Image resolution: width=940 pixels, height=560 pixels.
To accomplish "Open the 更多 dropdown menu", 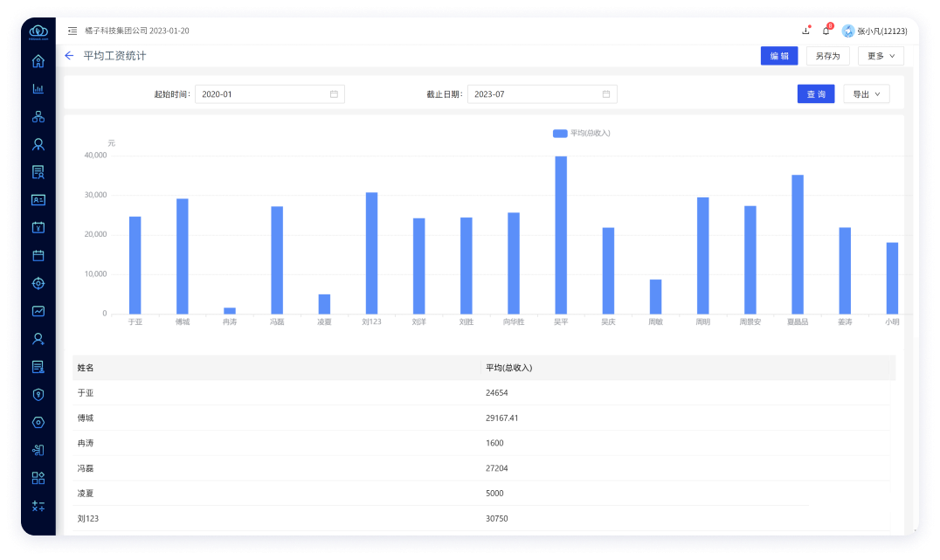I will click(x=881, y=56).
